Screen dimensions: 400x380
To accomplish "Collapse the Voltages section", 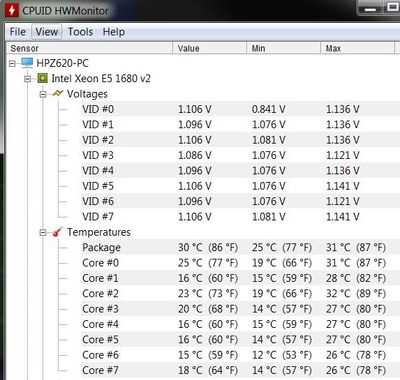I will click(x=43, y=94).
